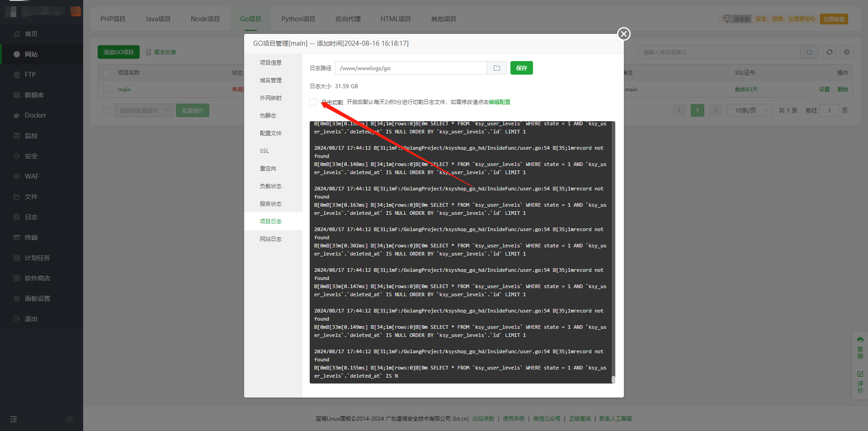Switch to HTML项目 tab

tap(396, 19)
